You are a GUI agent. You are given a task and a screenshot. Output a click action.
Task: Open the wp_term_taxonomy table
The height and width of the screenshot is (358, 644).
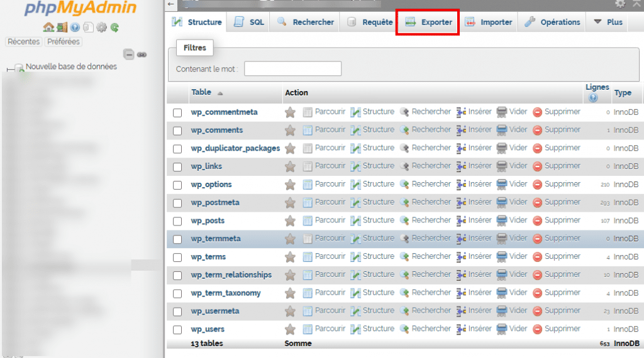pos(226,293)
